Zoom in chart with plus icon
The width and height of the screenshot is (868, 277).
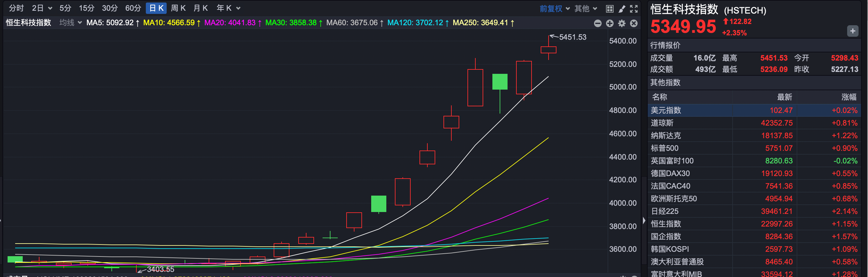(x=609, y=23)
